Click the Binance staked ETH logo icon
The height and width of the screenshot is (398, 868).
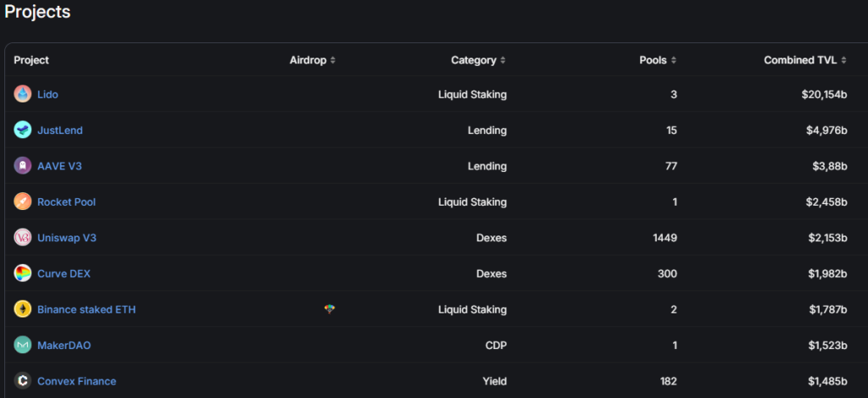click(23, 309)
